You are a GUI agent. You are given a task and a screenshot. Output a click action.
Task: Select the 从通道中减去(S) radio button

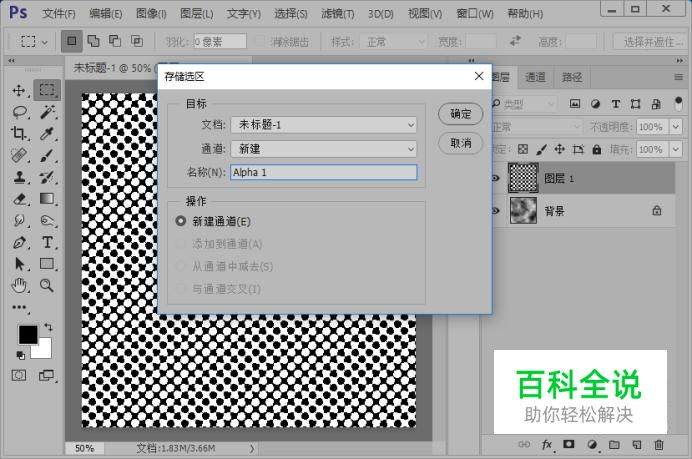point(181,266)
